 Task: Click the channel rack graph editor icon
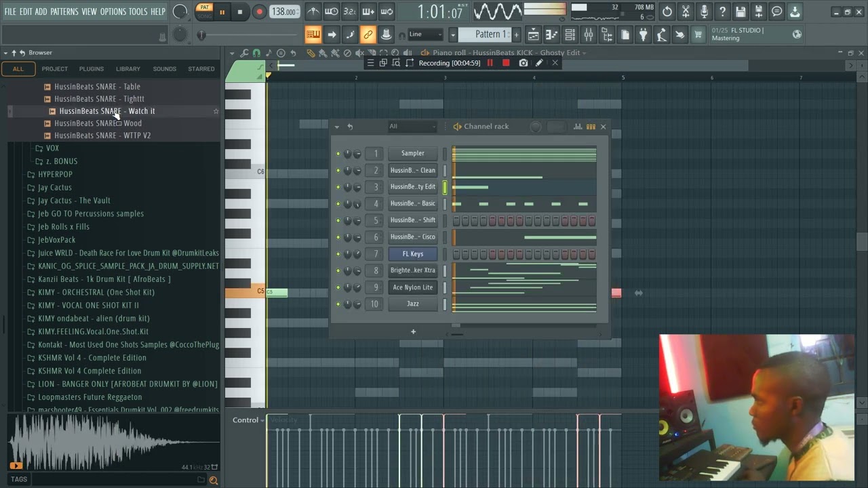click(578, 127)
